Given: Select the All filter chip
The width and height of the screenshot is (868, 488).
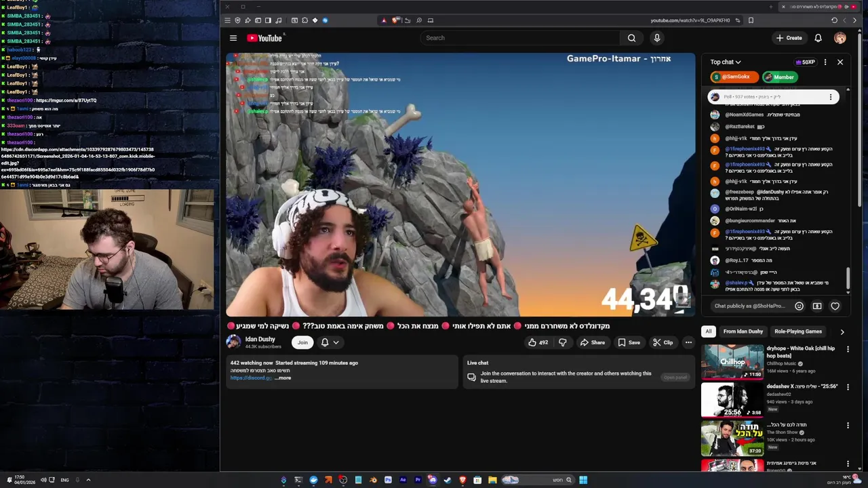Looking at the screenshot, I should (709, 331).
